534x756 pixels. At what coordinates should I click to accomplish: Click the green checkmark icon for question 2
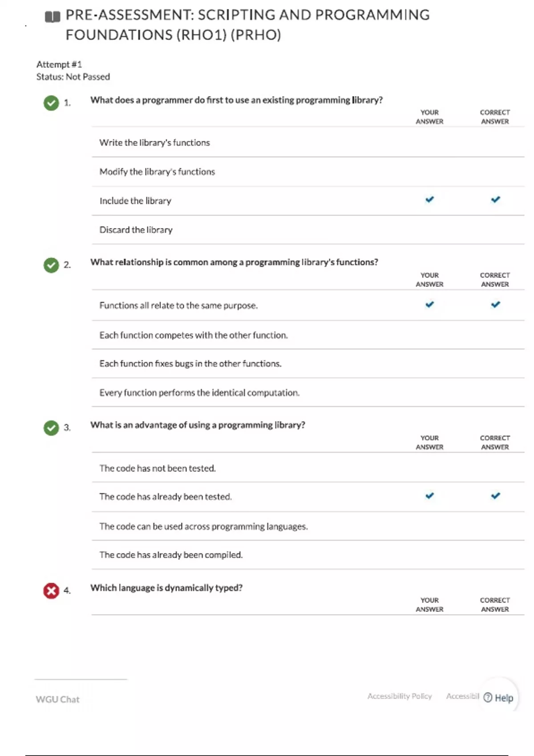[x=51, y=265]
